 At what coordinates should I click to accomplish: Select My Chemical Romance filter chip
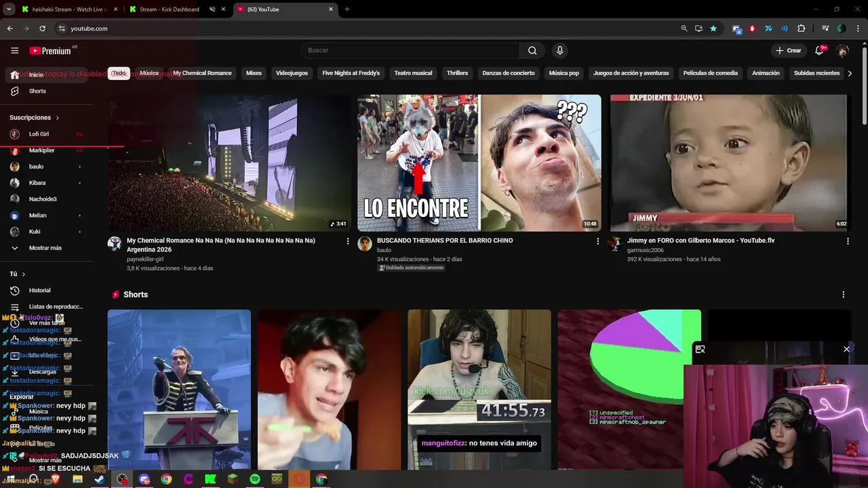[202, 73]
